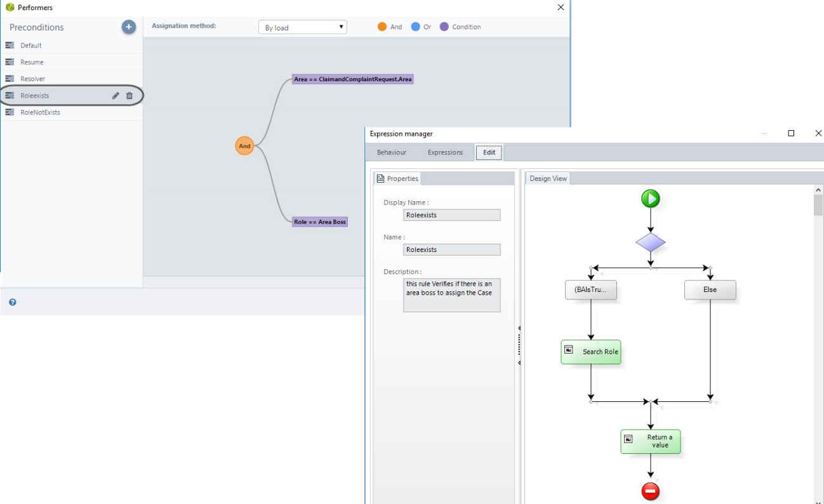Click the blue Or legend circle
Screen dimensions: 824x504
(416, 27)
